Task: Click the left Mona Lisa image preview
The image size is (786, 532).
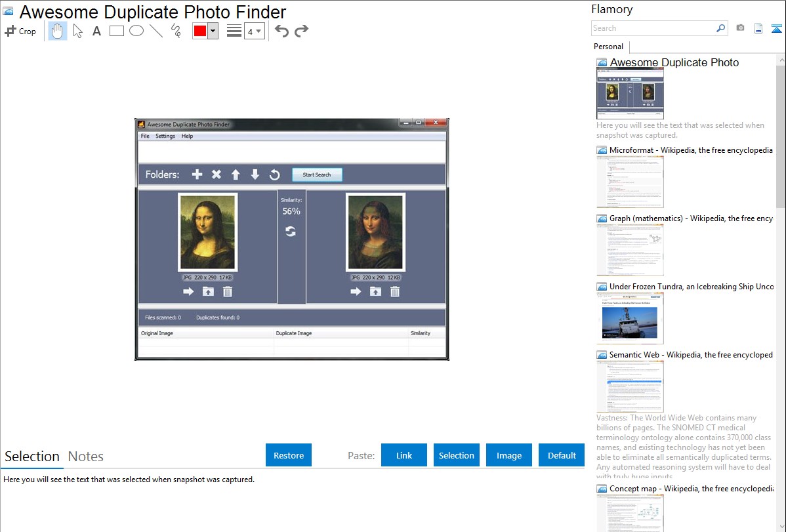Action: [x=207, y=232]
